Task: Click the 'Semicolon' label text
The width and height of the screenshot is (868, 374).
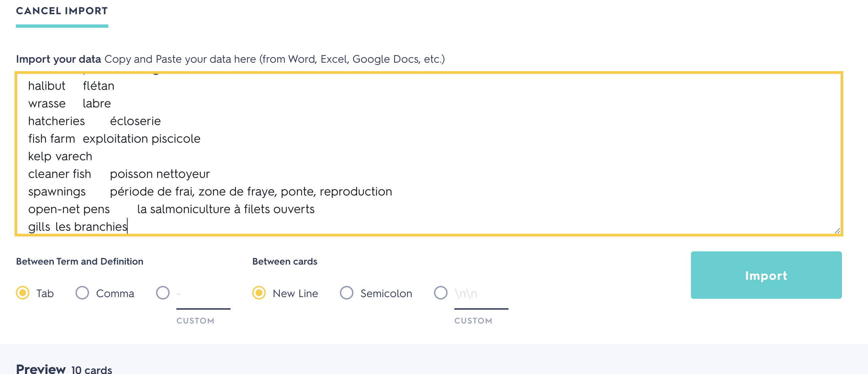Action: pos(386,293)
